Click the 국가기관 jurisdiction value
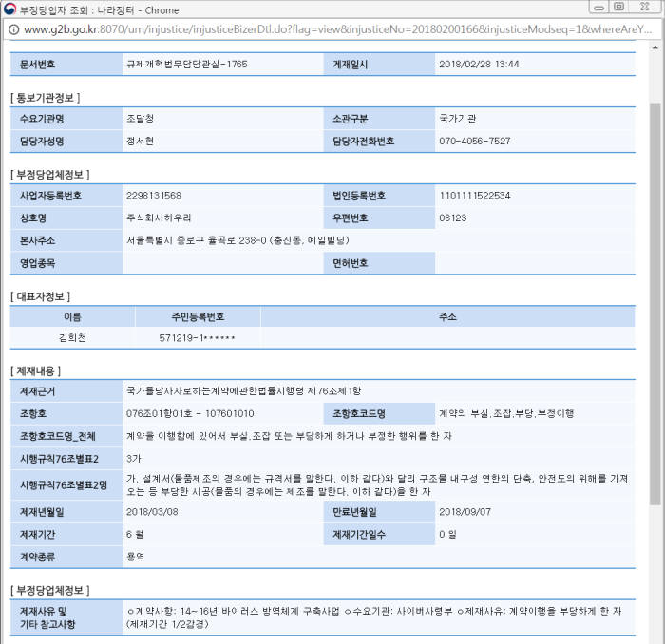Screen dimensions: 665x644 coord(458,119)
